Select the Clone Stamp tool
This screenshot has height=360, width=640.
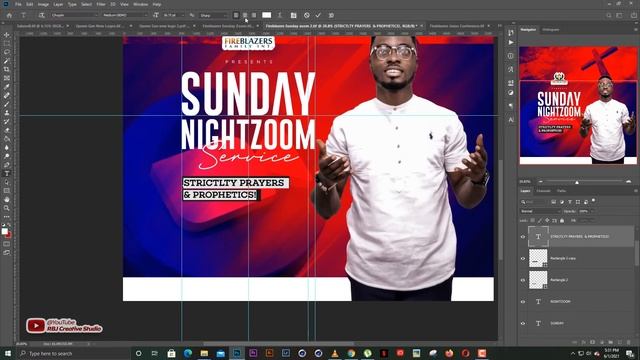[7, 113]
